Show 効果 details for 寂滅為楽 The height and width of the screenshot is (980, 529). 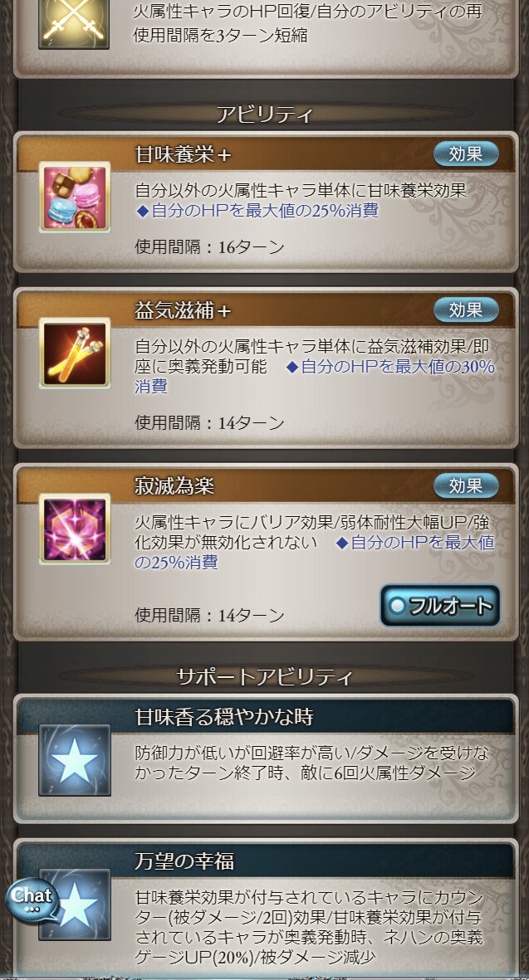pos(466,485)
